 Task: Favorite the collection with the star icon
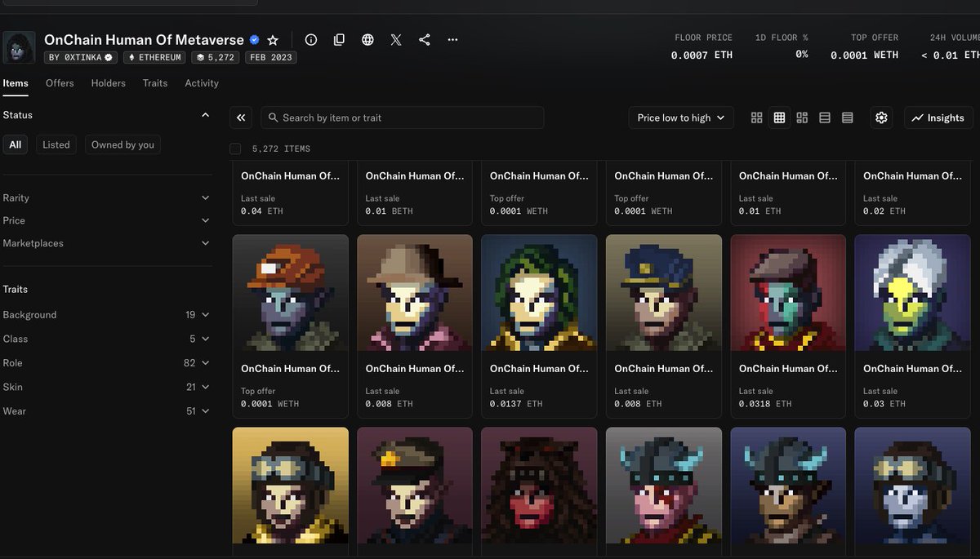(273, 40)
